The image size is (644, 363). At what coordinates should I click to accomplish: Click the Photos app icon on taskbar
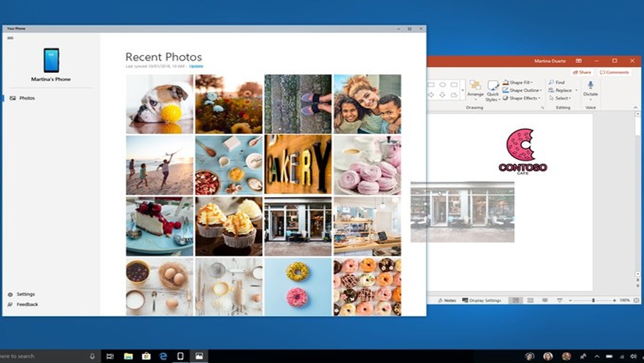pyautogui.click(x=199, y=357)
